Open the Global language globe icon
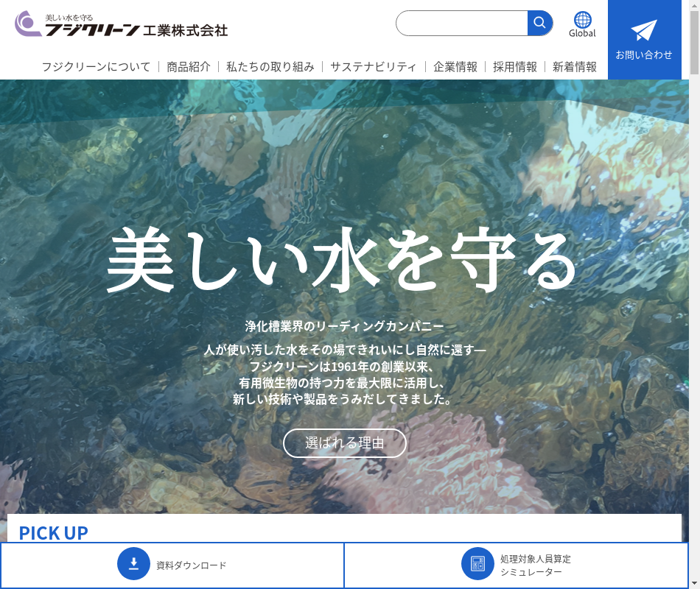This screenshot has height=589, width=700. 582,20
